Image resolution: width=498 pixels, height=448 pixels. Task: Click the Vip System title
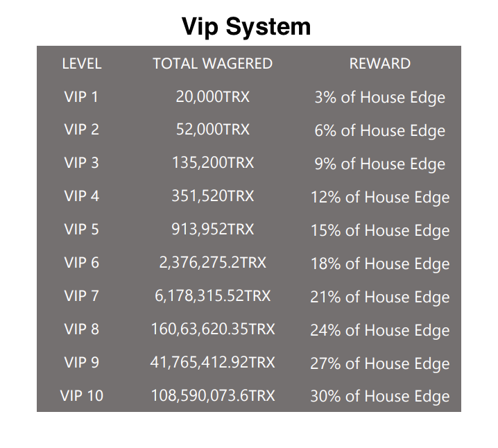coord(246,27)
